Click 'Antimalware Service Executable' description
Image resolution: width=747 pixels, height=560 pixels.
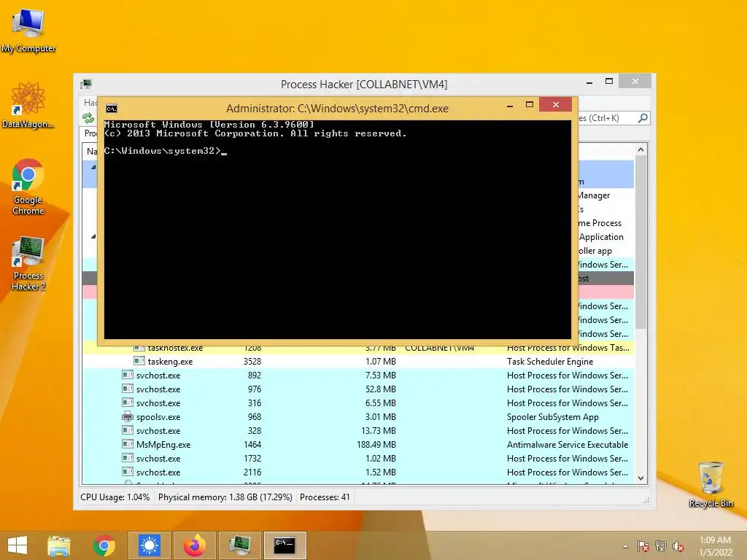(568, 444)
